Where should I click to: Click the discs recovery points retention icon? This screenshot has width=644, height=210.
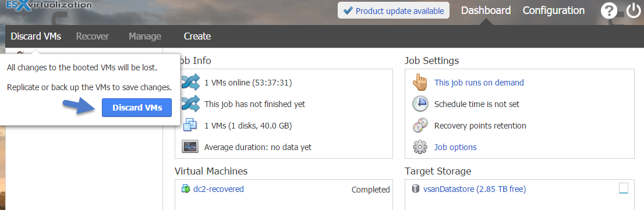click(420, 126)
